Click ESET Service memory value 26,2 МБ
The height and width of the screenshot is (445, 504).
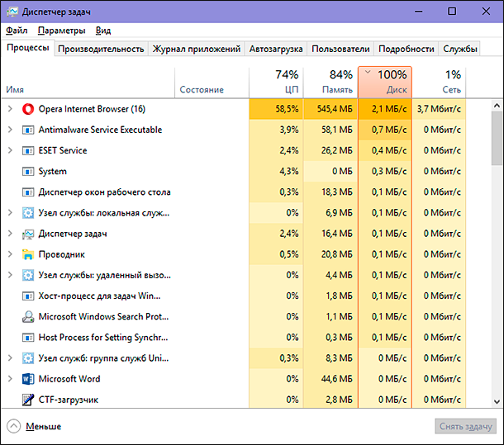point(336,151)
